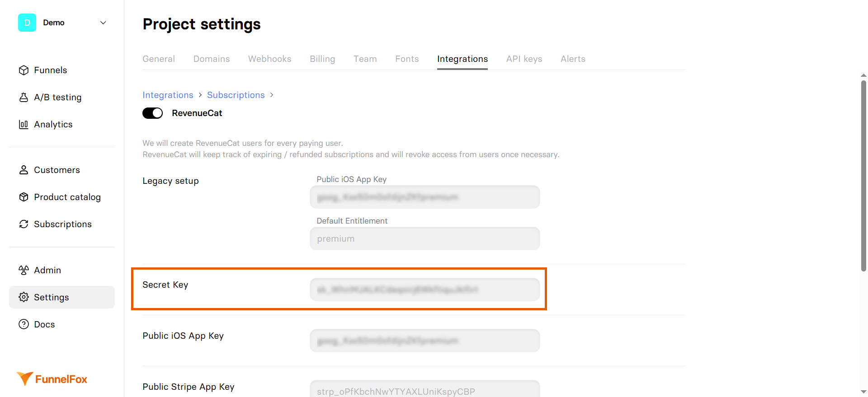Expand the Demo project dropdown chevron

tap(103, 23)
